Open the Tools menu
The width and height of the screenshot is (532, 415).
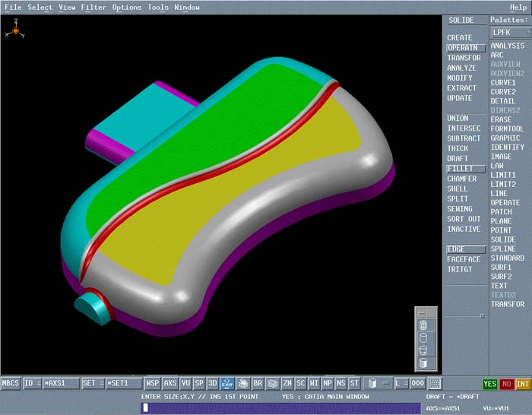(x=158, y=8)
